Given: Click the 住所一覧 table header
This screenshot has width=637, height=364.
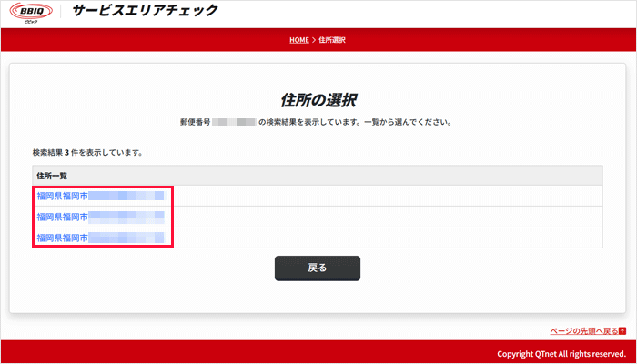Looking at the screenshot, I should pos(318,176).
